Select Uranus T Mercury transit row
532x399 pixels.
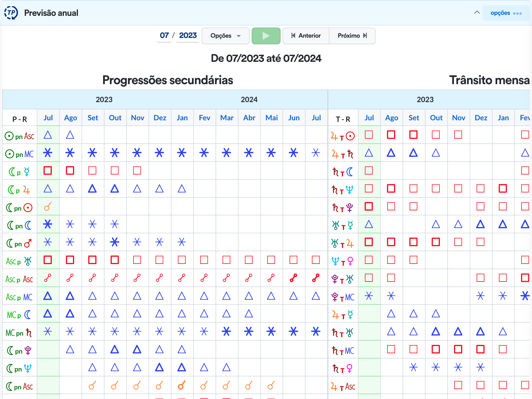343,225
